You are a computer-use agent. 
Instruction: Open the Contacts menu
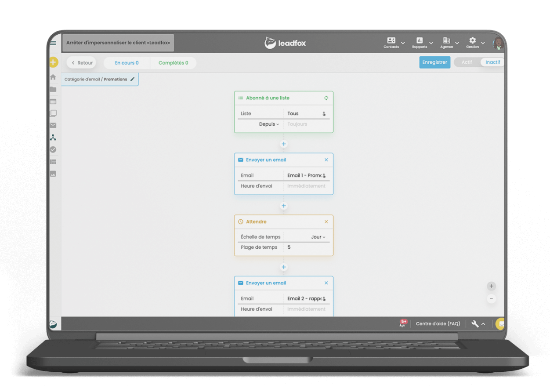pos(391,43)
